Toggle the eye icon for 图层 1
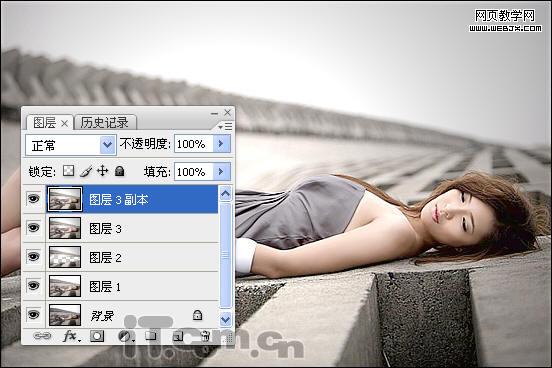Screen dimensions: 552x368 click(x=33, y=286)
